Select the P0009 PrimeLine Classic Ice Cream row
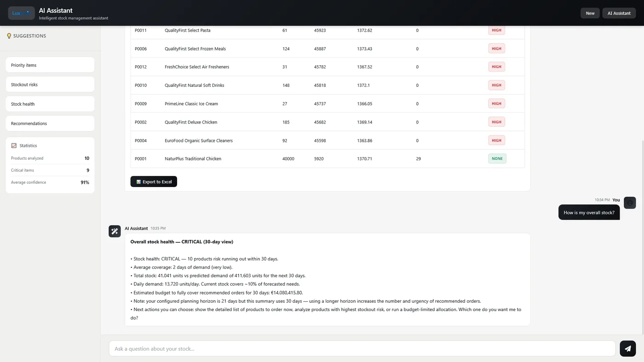Screen dimensions: 644x362 click(x=328, y=104)
